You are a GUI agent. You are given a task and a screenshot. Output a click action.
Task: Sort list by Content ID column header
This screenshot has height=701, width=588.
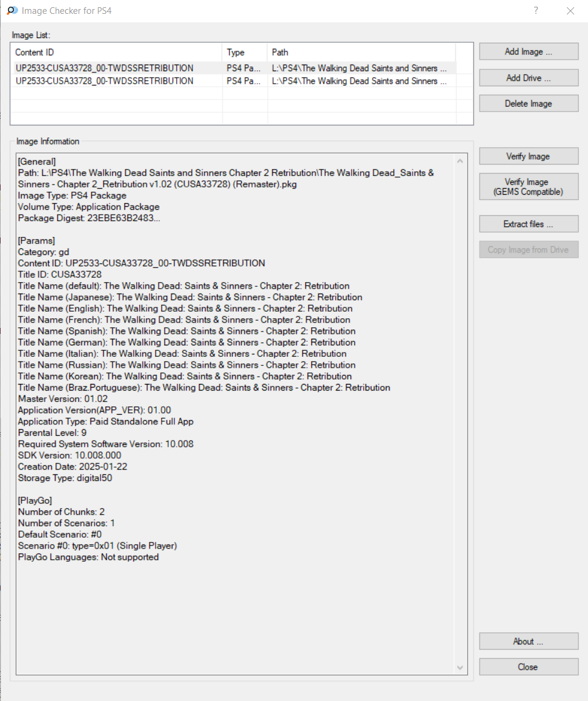(x=116, y=52)
